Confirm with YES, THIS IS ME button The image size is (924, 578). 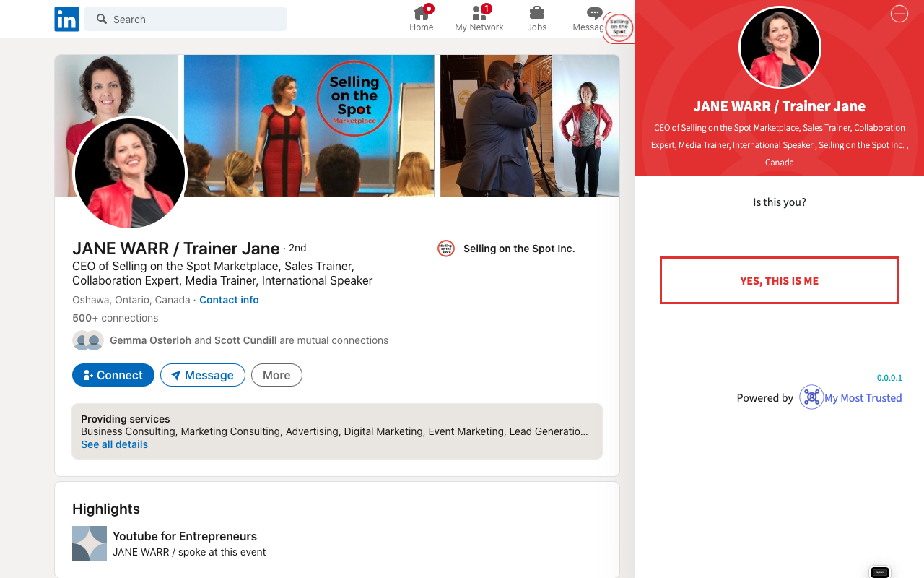click(x=780, y=280)
